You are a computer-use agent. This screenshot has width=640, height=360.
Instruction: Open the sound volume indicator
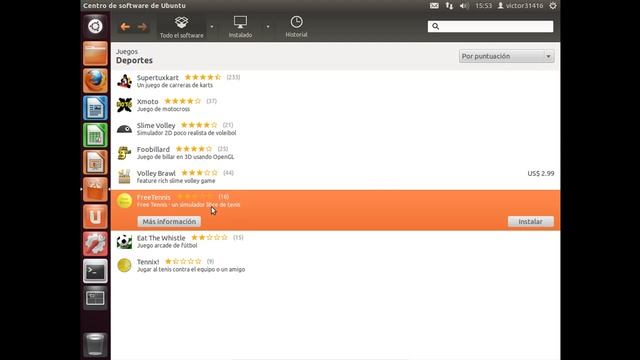point(464,6)
